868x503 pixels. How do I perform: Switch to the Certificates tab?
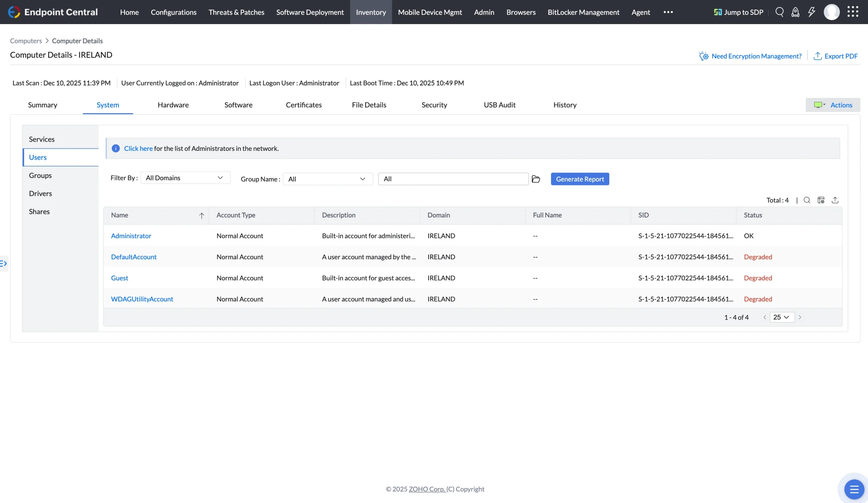(304, 105)
